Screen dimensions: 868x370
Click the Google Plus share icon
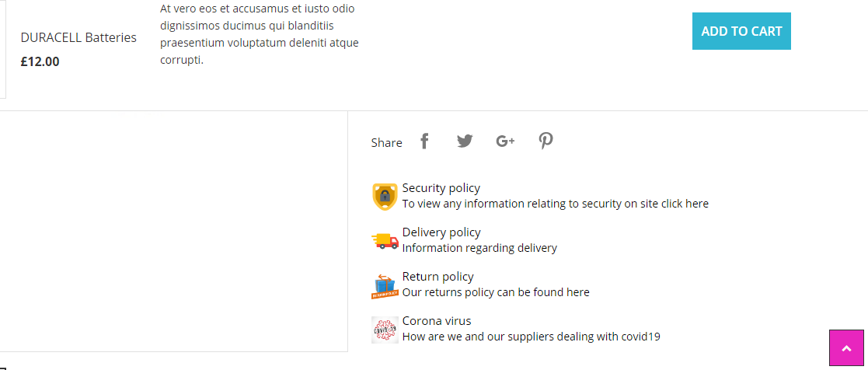(505, 141)
